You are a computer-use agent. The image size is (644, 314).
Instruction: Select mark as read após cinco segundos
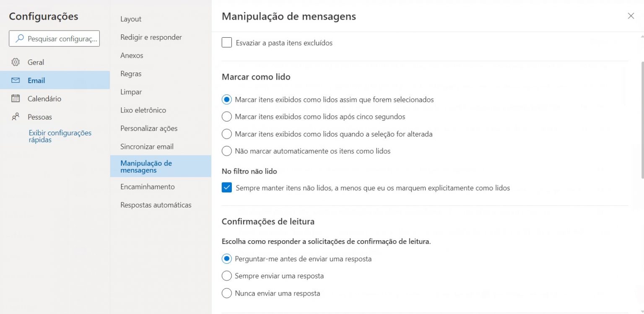227,117
